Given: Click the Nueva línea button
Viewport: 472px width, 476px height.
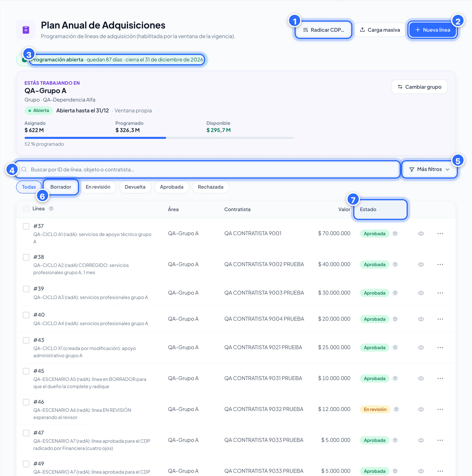Looking at the screenshot, I should pyautogui.click(x=433, y=30).
